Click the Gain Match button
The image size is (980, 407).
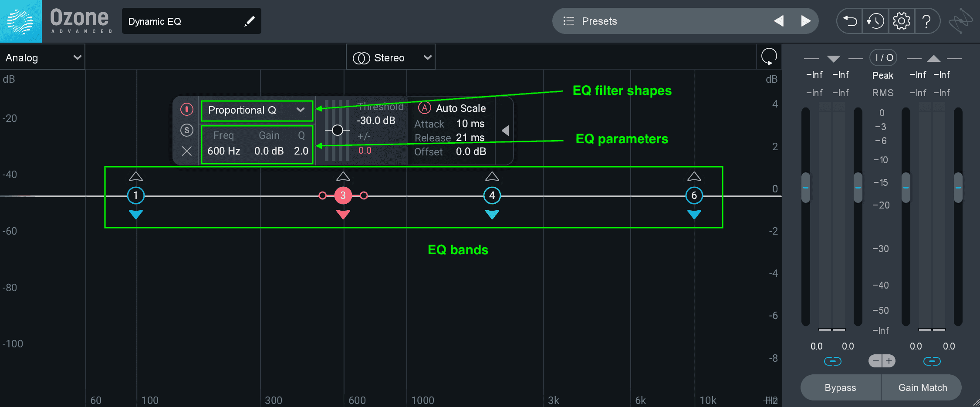pos(922,387)
